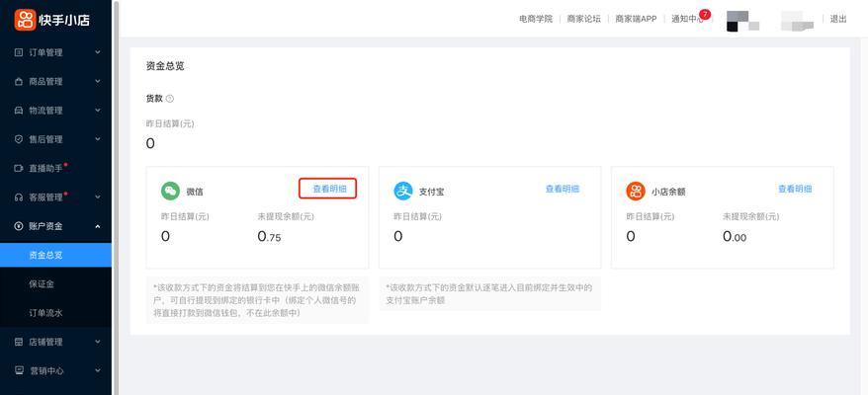868x395 pixels.
Task: Click the blue 支付宝 icon
Action: coord(403,192)
